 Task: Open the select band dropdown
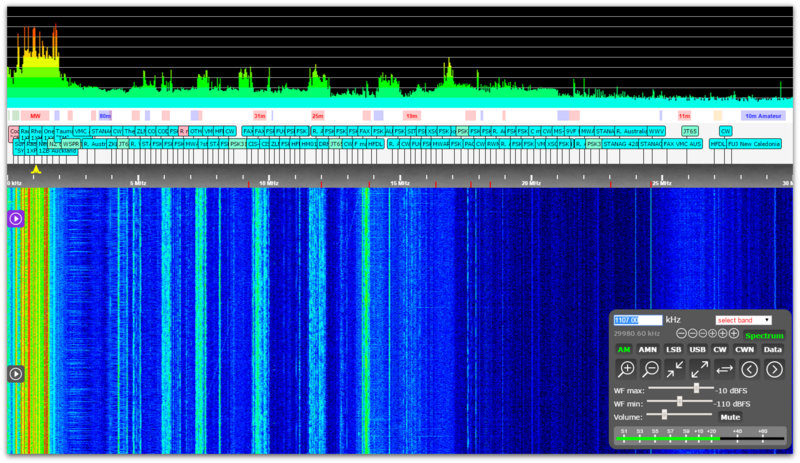[x=743, y=320]
